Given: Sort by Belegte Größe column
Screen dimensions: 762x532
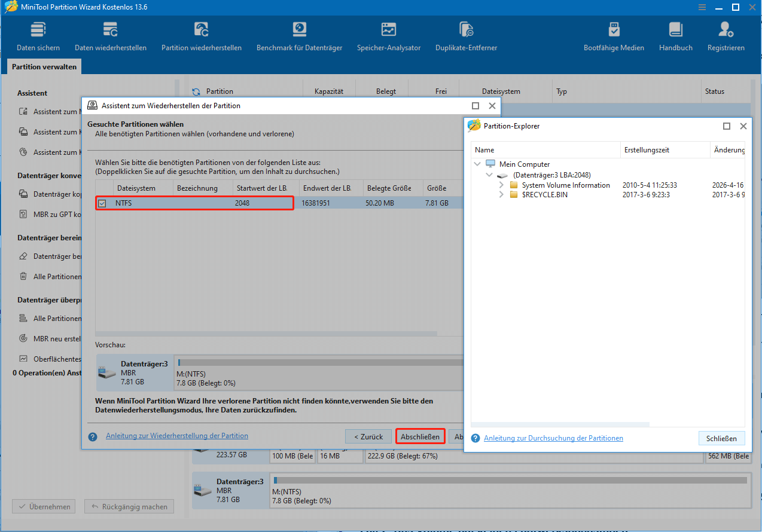Looking at the screenshot, I should [393, 188].
